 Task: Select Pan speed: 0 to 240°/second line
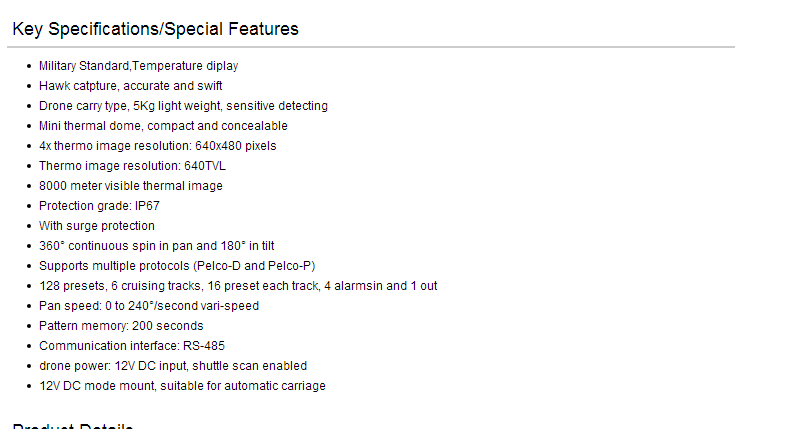[x=149, y=306]
